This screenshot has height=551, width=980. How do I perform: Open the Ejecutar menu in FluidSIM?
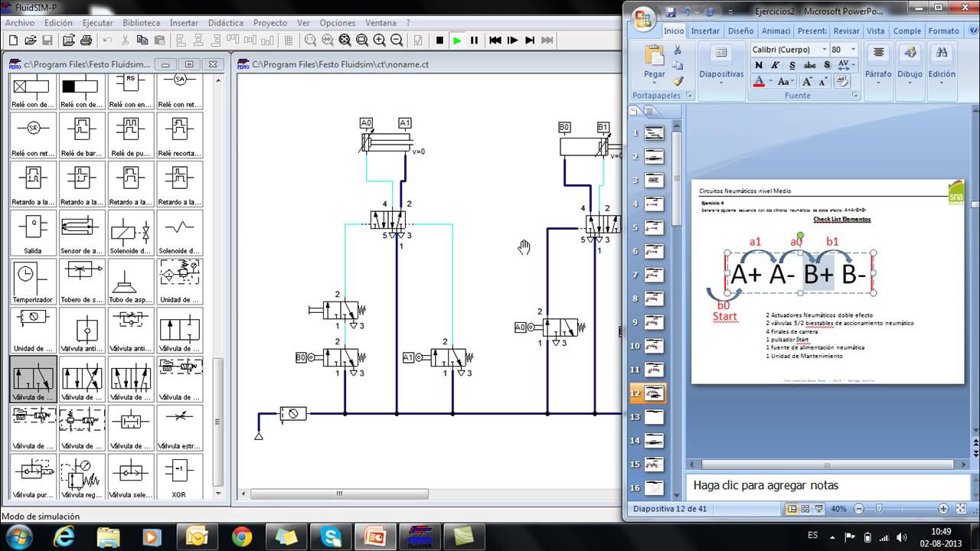97,23
